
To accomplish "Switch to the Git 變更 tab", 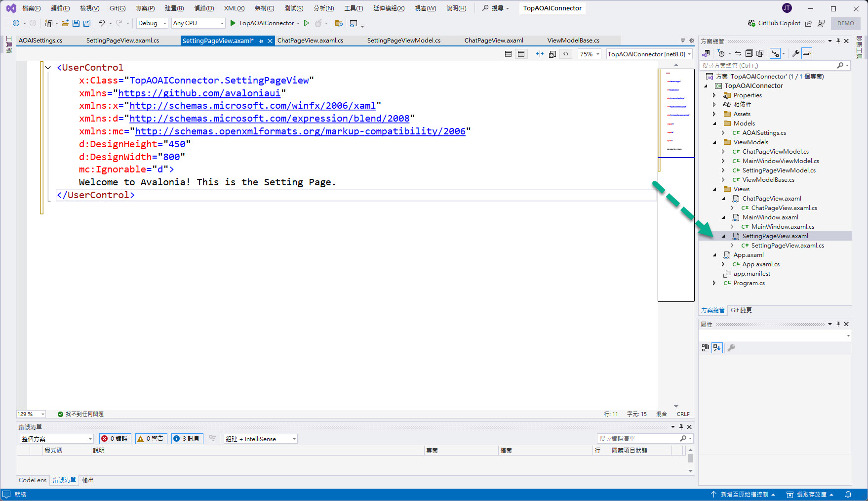I will [x=741, y=310].
